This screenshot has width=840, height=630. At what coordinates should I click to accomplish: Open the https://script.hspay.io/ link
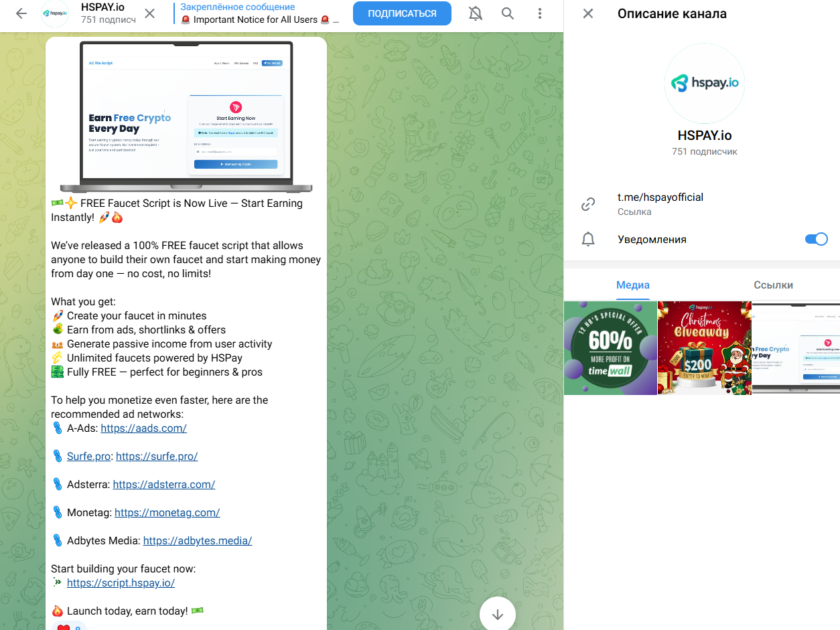(x=121, y=582)
